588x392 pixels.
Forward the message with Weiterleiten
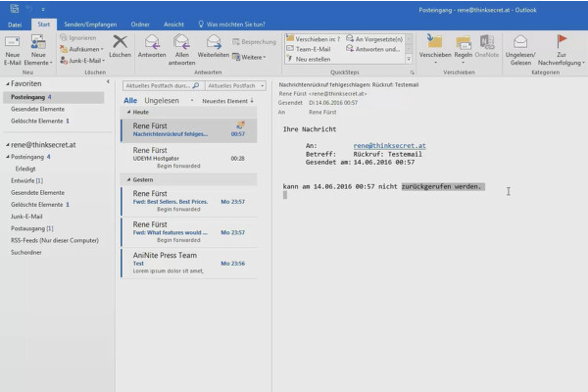214,46
